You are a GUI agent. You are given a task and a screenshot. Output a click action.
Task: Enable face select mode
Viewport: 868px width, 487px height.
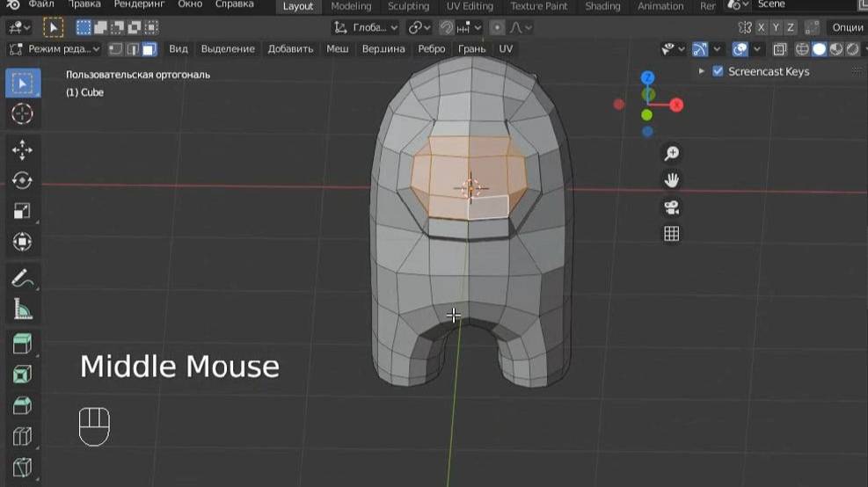click(149, 49)
